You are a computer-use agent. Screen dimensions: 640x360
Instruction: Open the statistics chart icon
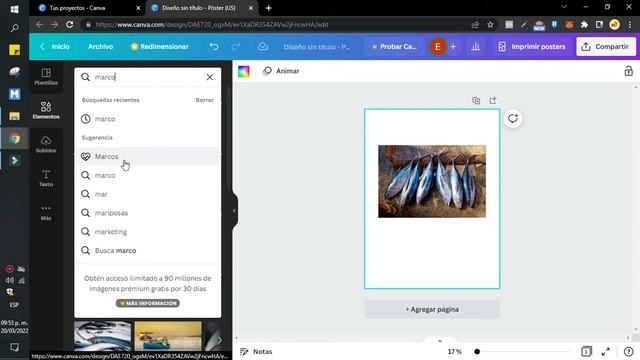click(x=476, y=47)
